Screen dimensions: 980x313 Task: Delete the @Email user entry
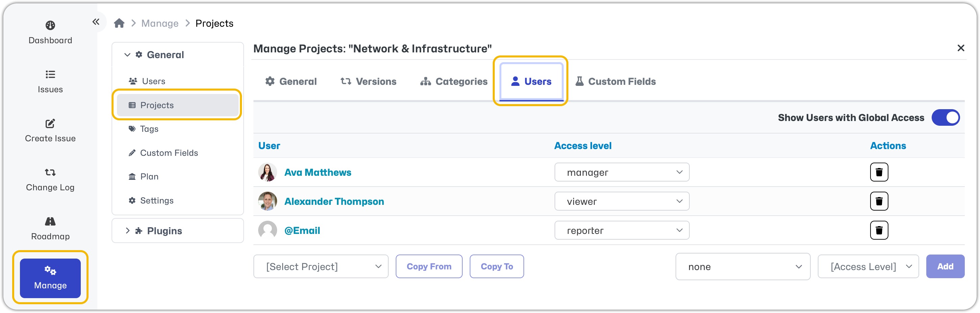tap(879, 231)
